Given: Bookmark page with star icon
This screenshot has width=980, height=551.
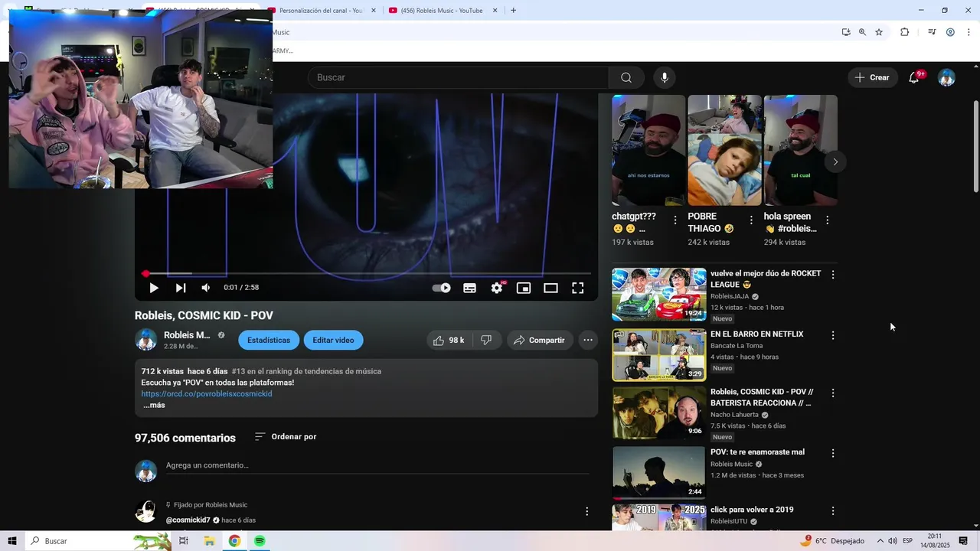Looking at the screenshot, I should [879, 32].
